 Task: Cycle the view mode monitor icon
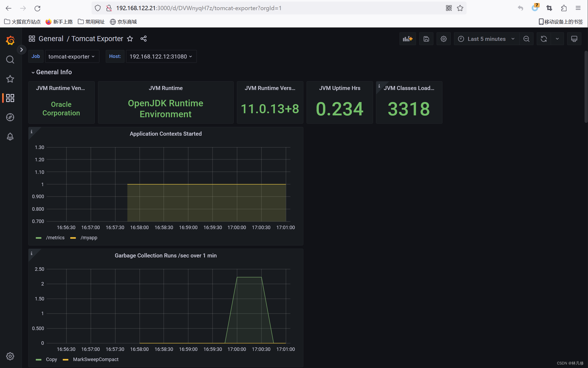(574, 39)
